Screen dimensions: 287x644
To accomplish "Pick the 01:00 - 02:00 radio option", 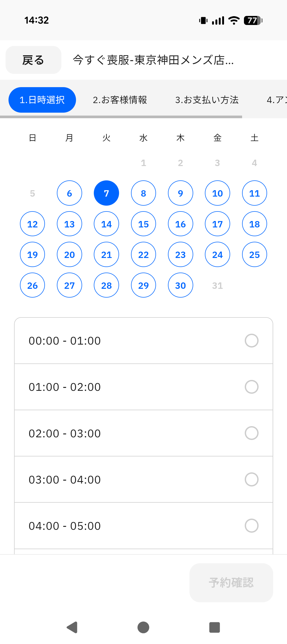I will pyautogui.click(x=251, y=387).
